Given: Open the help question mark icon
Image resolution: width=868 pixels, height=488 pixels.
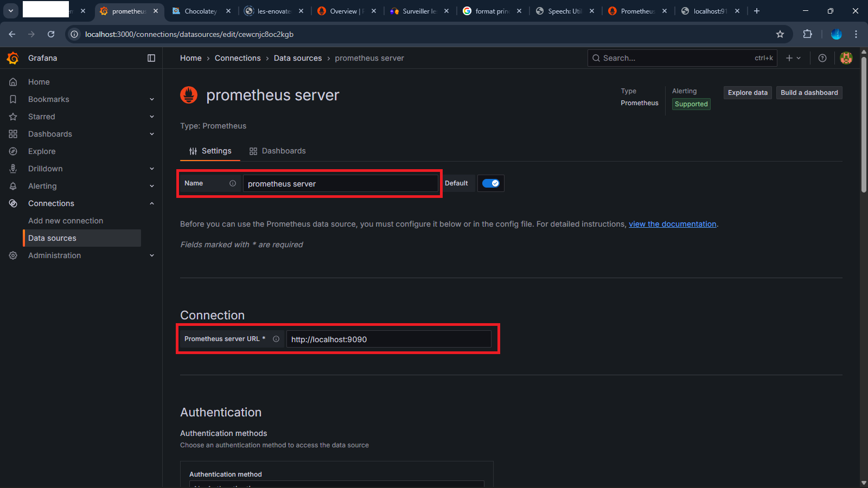Looking at the screenshot, I should pyautogui.click(x=822, y=58).
